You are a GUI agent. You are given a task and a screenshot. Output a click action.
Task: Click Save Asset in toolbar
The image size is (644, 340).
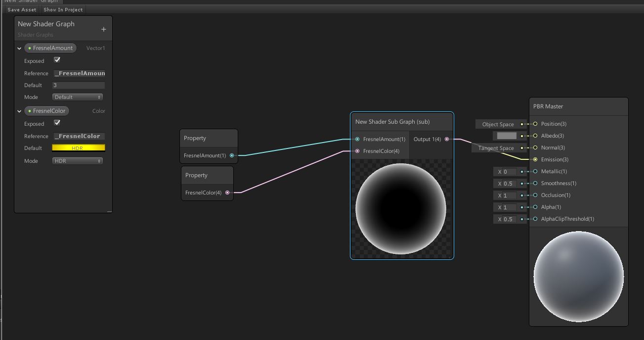pyautogui.click(x=22, y=9)
